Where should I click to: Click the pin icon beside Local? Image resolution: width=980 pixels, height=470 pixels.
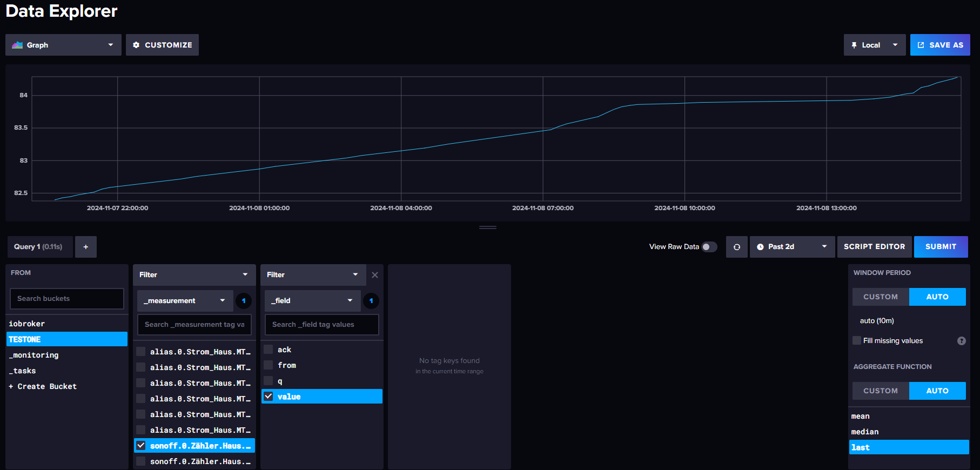click(x=854, y=45)
